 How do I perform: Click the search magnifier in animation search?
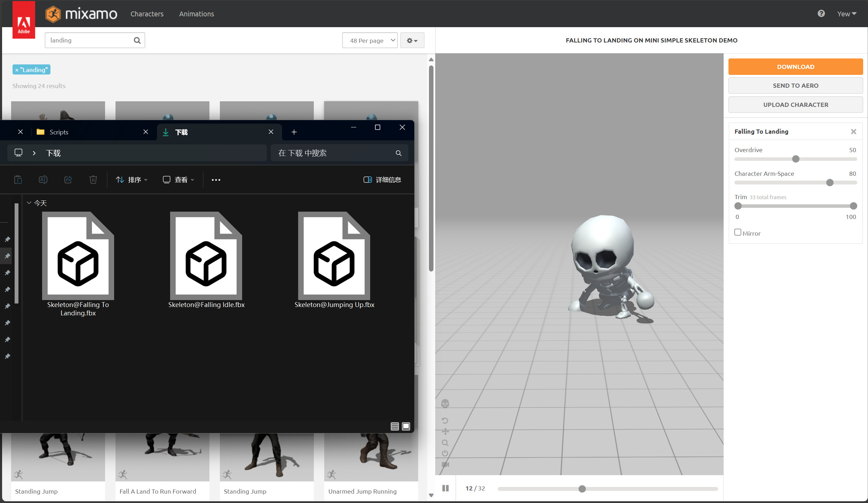(x=137, y=40)
